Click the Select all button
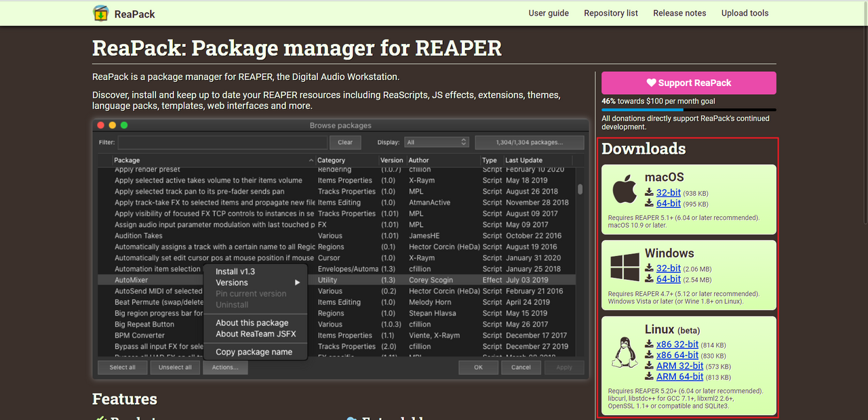This screenshot has width=868, height=420. (123, 367)
